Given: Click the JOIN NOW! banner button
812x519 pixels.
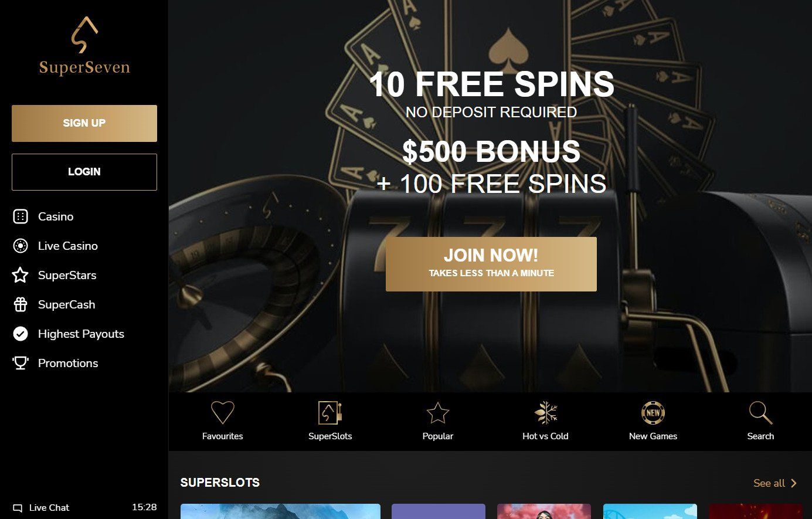Looking at the screenshot, I should pos(491,264).
